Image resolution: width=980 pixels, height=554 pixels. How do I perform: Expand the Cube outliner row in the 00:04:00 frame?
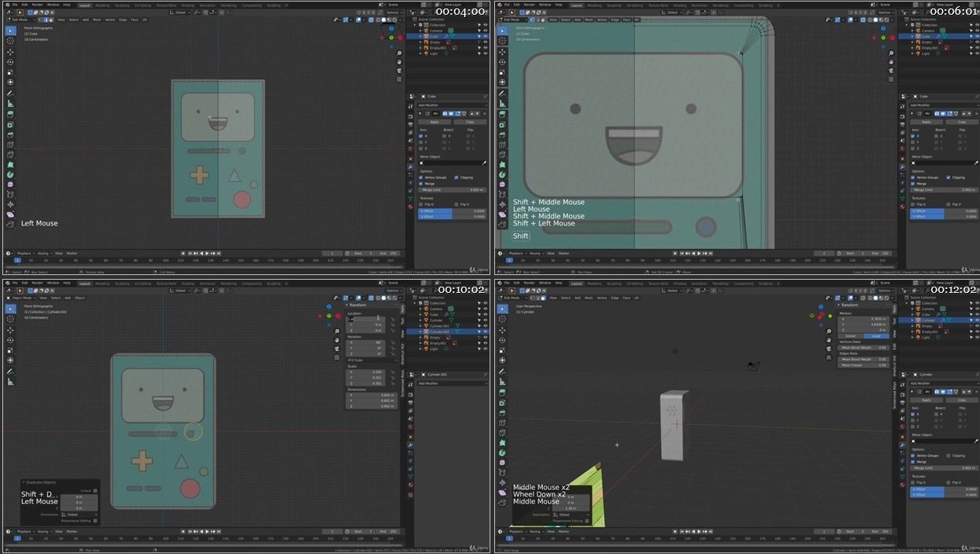tap(421, 36)
